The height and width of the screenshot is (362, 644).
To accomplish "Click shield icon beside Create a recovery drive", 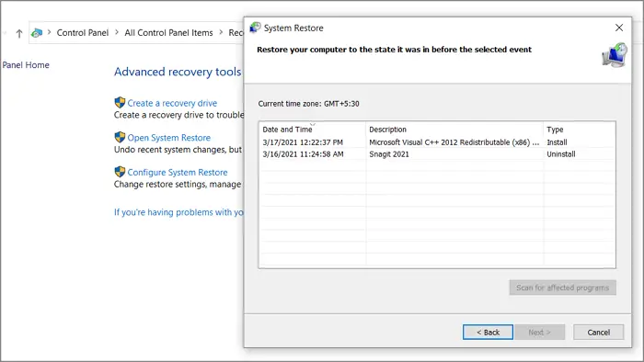I will click(120, 103).
